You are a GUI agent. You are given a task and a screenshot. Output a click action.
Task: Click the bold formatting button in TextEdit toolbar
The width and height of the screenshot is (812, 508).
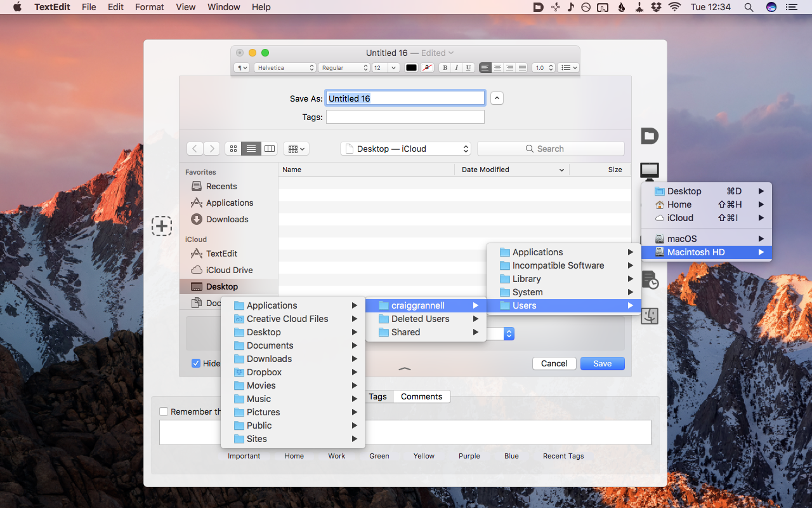[445, 68]
